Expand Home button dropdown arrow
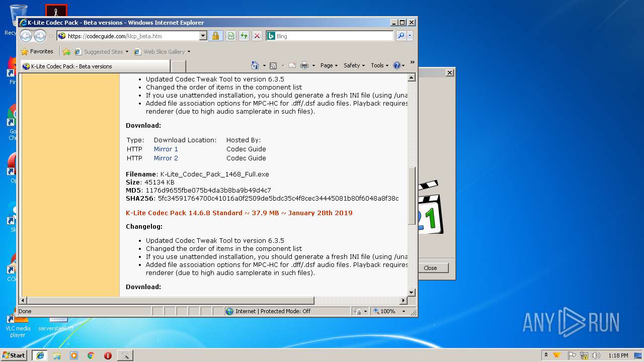The image size is (644, 362). 264,66
